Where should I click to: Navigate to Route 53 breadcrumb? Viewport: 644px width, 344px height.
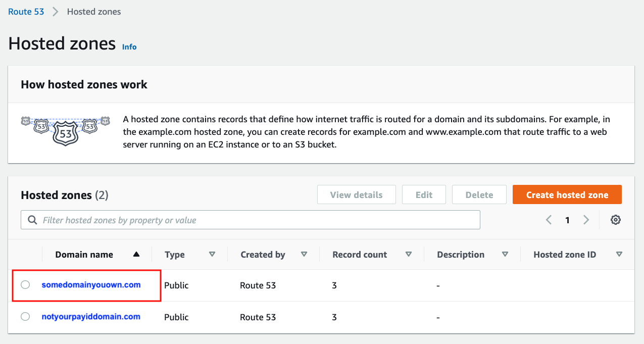tap(26, 12)
